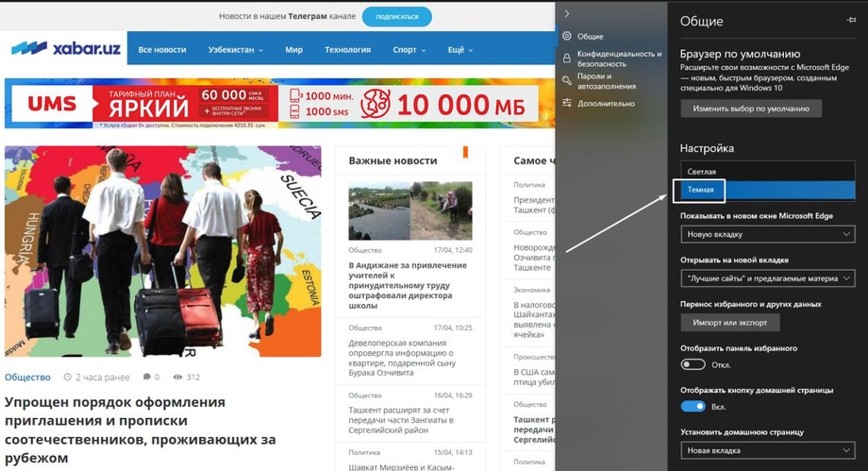
Task: Open Пароли и автозаполнения section
Action: pos(606,81)
